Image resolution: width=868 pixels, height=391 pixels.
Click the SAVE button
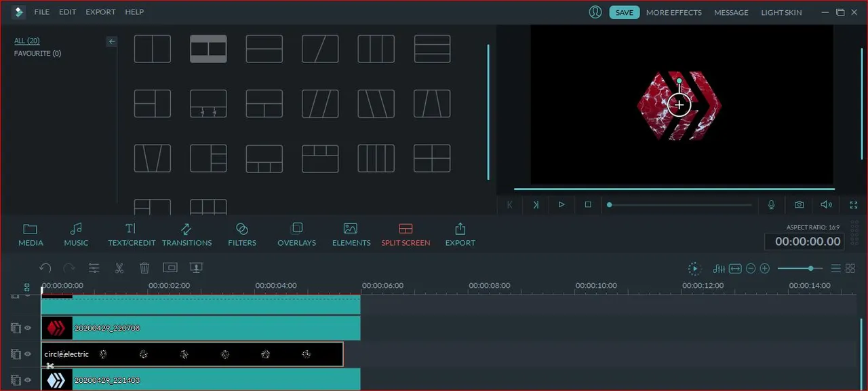(625, 12)
